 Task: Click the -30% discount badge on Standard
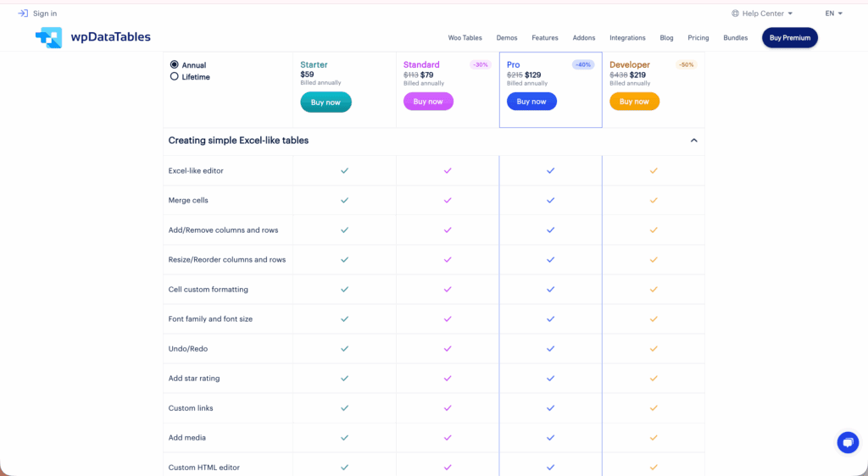481,64
